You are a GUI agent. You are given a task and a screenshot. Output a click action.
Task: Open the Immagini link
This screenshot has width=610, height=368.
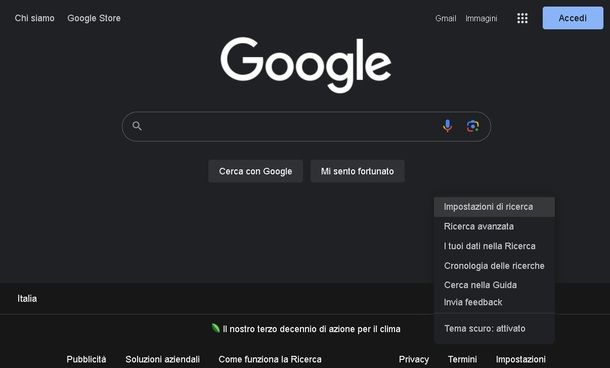point(481,18)
